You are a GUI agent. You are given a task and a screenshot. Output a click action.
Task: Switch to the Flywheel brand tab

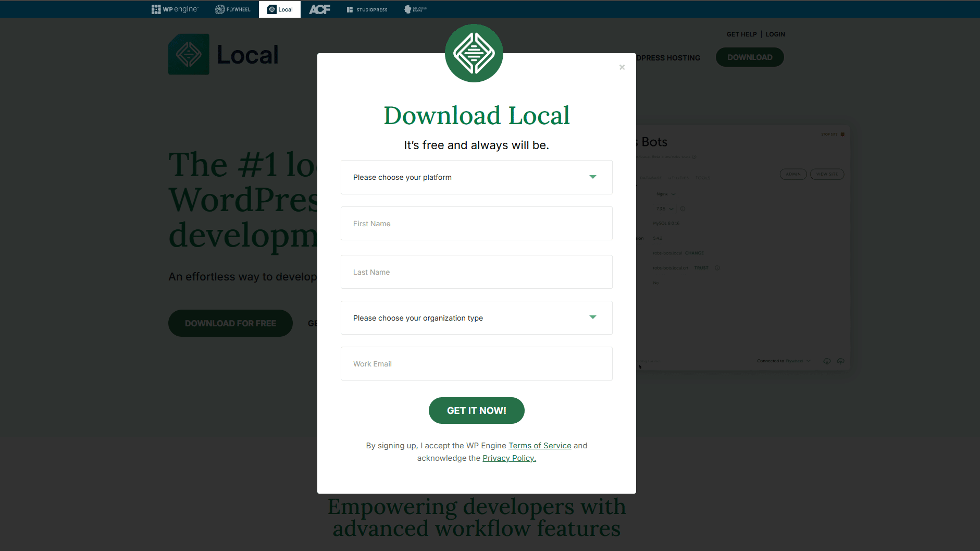tap(232, 9)
